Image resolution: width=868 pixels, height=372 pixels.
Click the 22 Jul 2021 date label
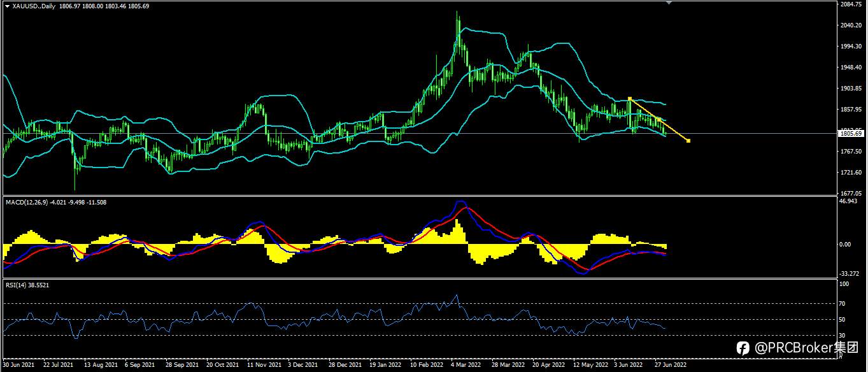pos(58,366)
